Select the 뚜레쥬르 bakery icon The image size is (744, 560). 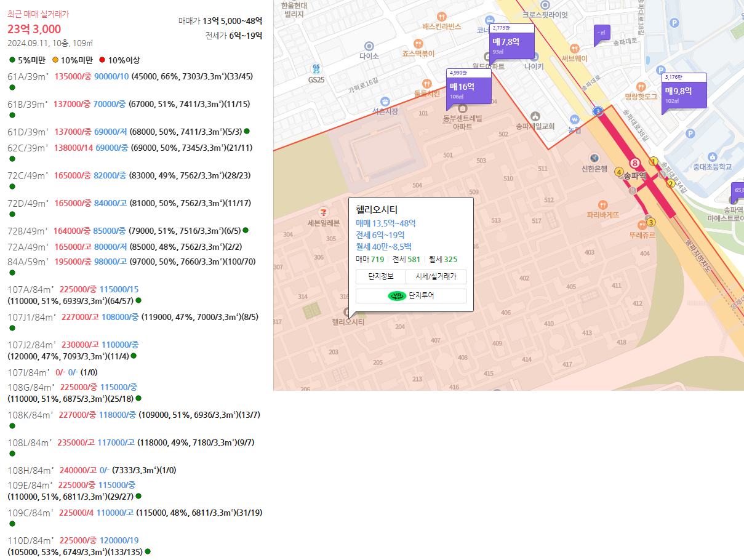[x=642, y=224]
